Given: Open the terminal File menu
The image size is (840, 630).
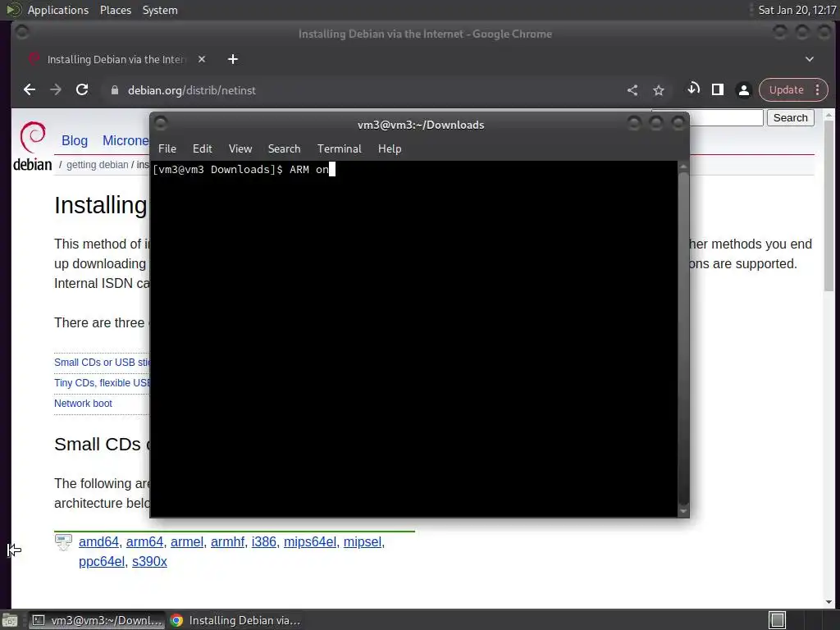Looking at the screenshot, I should point(167,149).
